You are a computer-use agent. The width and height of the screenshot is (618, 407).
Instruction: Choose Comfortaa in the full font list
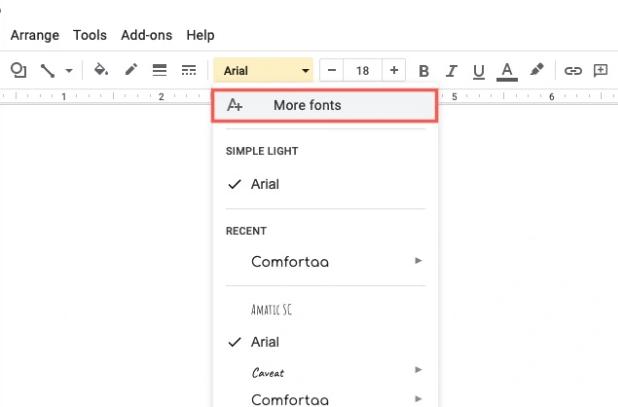[325, 399]
